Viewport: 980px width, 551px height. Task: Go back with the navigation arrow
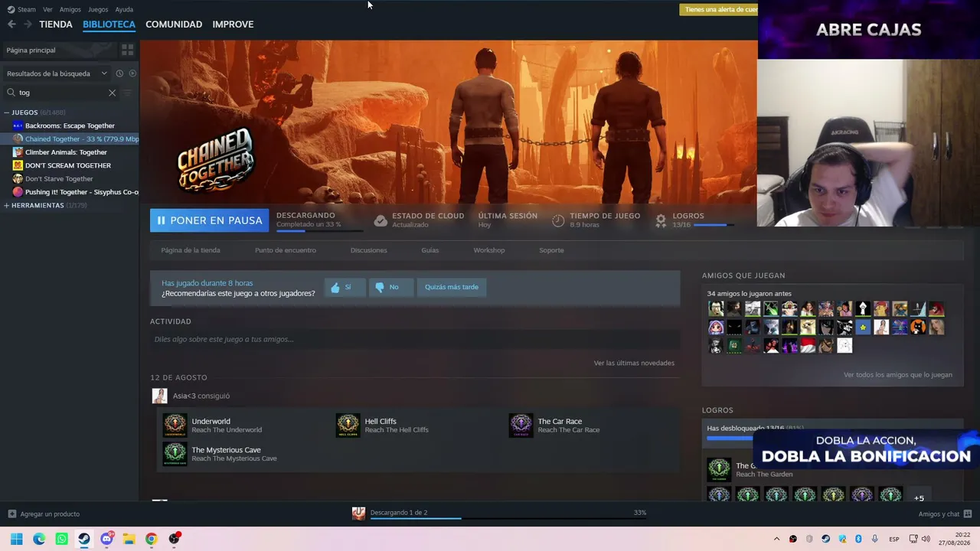tap(11, 24)
